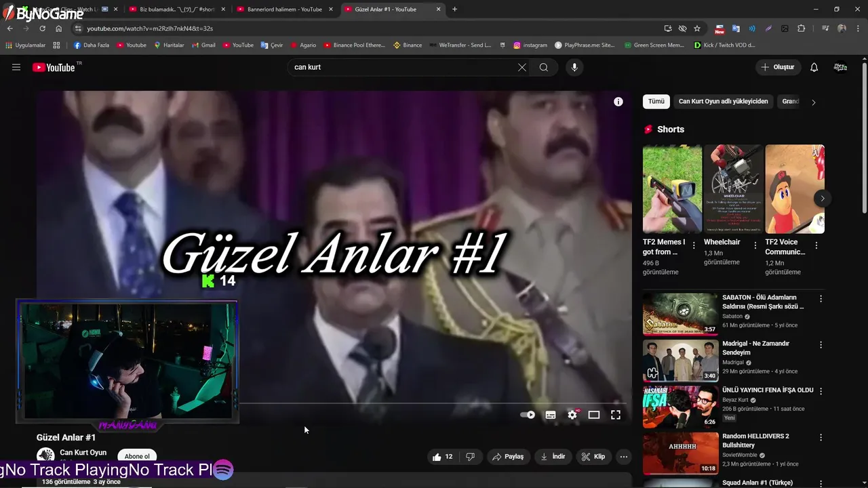Go to the YouTube home logo

click(x=54, y=67)
